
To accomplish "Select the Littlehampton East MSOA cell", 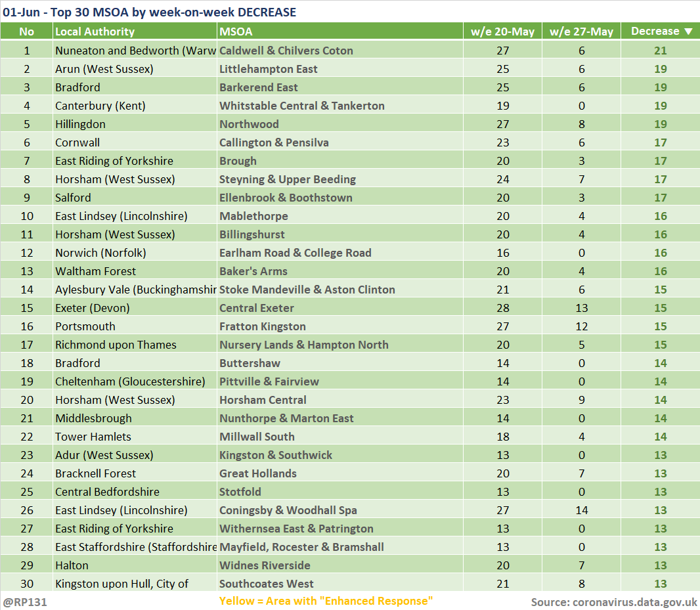I will point(269,69).
